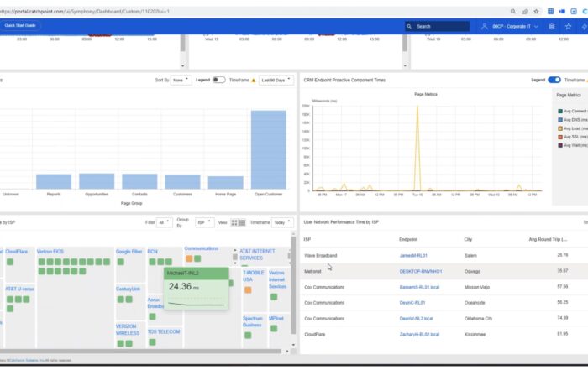Click the magnifier icon in the portal search
Viewport: 588px width, 370px height.
point(409,27)
